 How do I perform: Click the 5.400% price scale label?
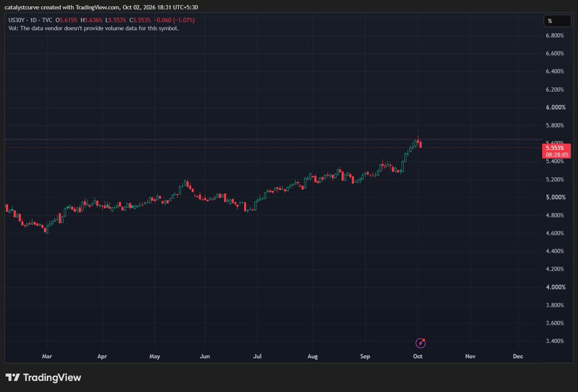click(x=555, y=161)
